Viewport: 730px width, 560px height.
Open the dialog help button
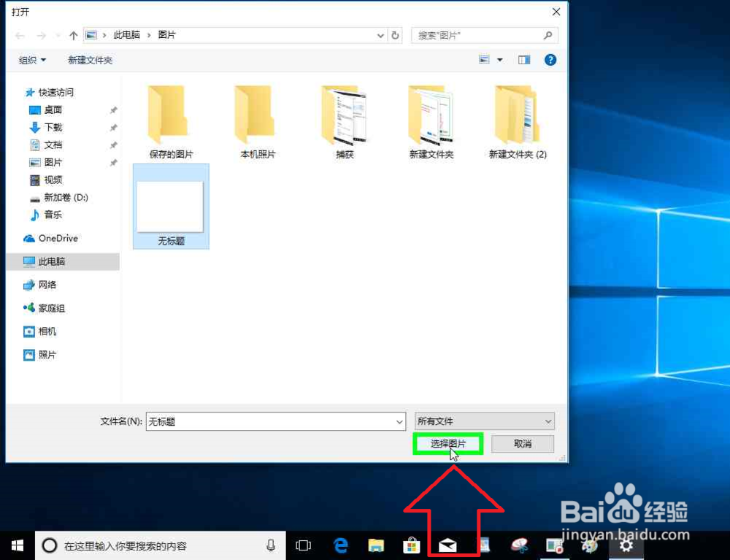coord(550,60)
